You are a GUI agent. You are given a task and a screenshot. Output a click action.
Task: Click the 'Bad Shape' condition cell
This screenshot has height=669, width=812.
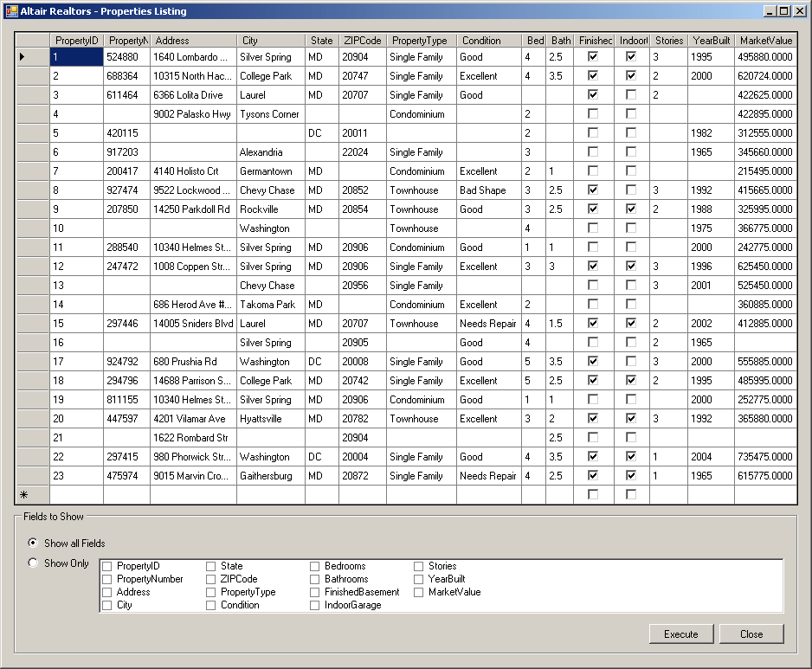click(489, 190)
